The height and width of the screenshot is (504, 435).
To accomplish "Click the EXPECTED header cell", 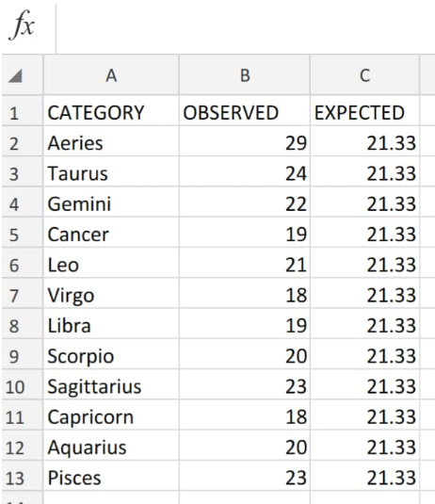I will pos(364,110).
